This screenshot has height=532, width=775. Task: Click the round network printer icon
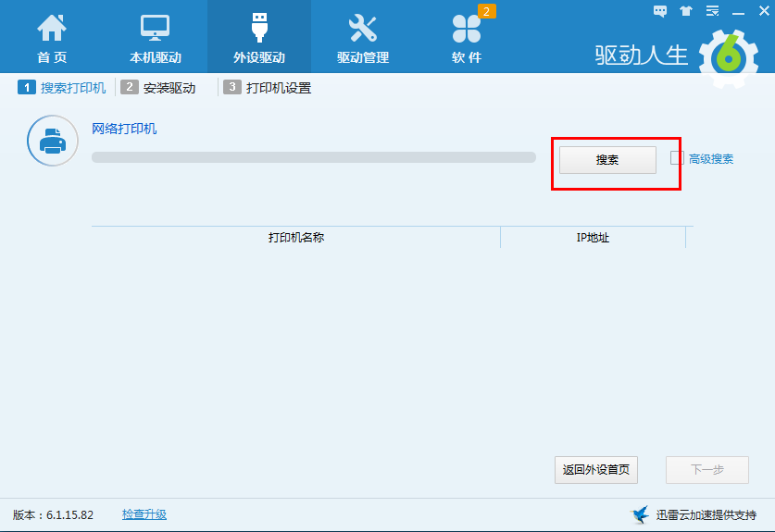(52, 141)
